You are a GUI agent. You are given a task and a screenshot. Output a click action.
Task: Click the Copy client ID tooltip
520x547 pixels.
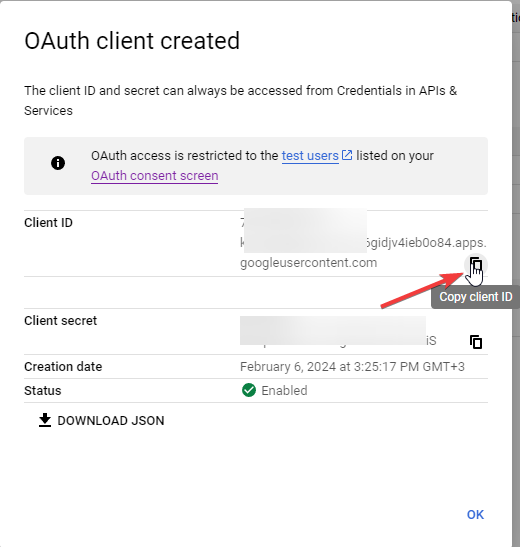[x=476, y=297]
